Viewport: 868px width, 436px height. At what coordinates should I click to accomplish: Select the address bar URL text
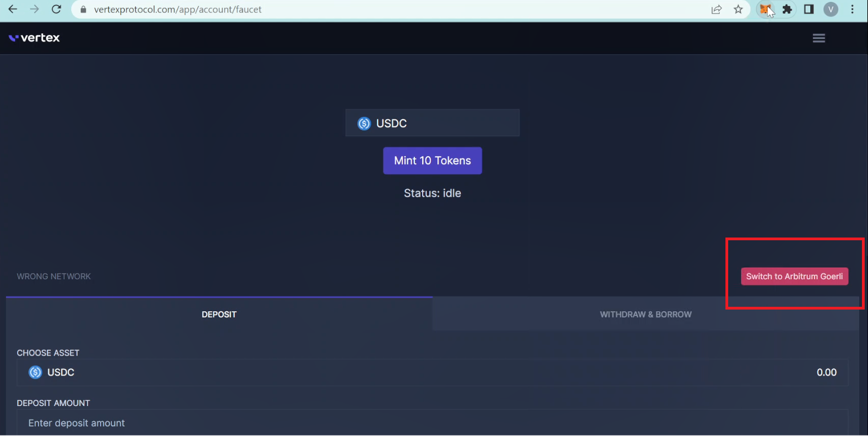(x=178, y=9)
